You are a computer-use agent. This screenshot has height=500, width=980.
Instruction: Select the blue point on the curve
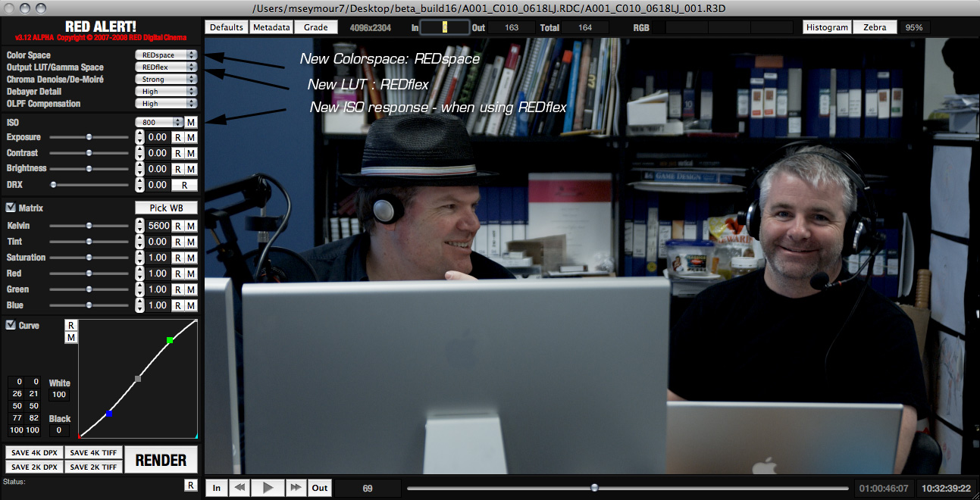109,414
